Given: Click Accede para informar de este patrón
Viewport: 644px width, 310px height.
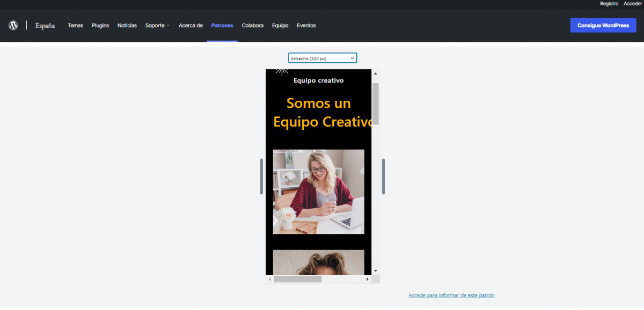Looking at the screenshot, I should pyautogui.click(x=451, y=296).
